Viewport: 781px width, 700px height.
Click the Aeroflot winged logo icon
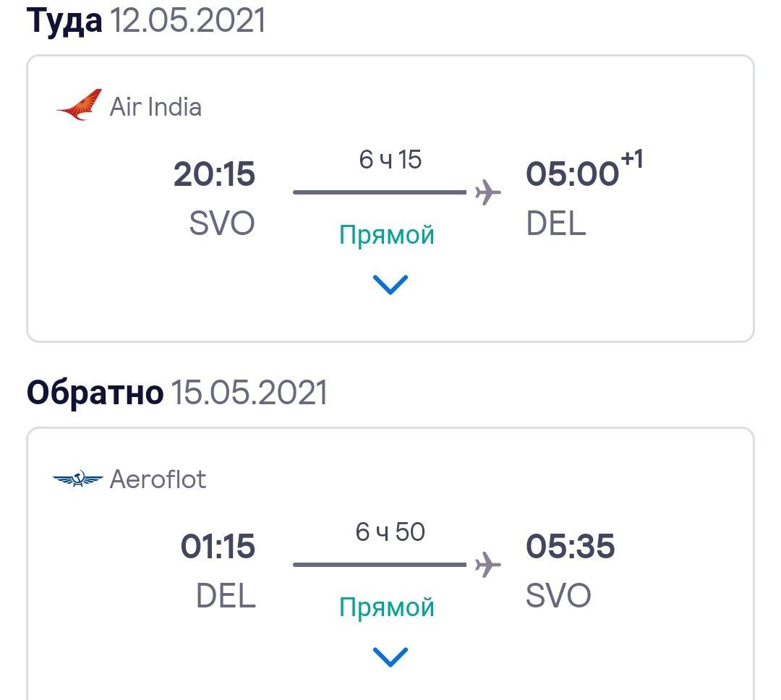[78, 479]
